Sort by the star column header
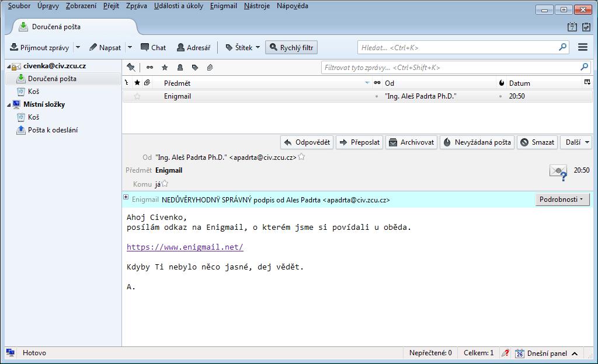The image size is (598, 364). click(137, 83)
